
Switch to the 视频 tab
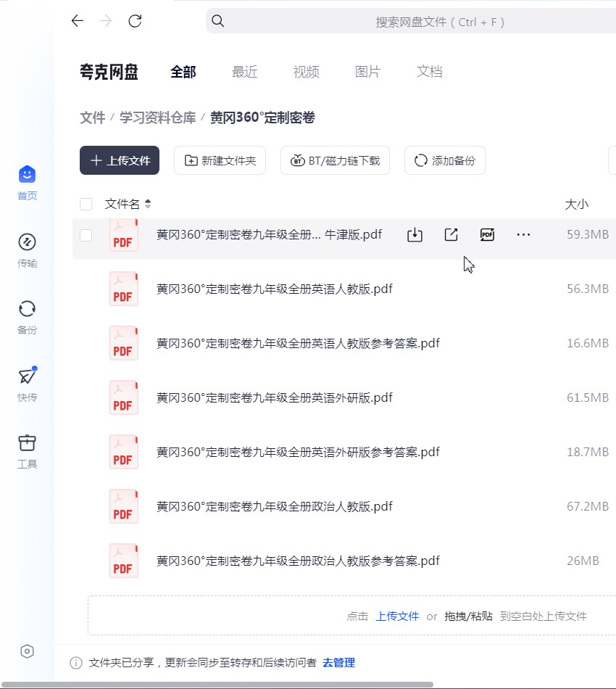[x=306, y=72]
